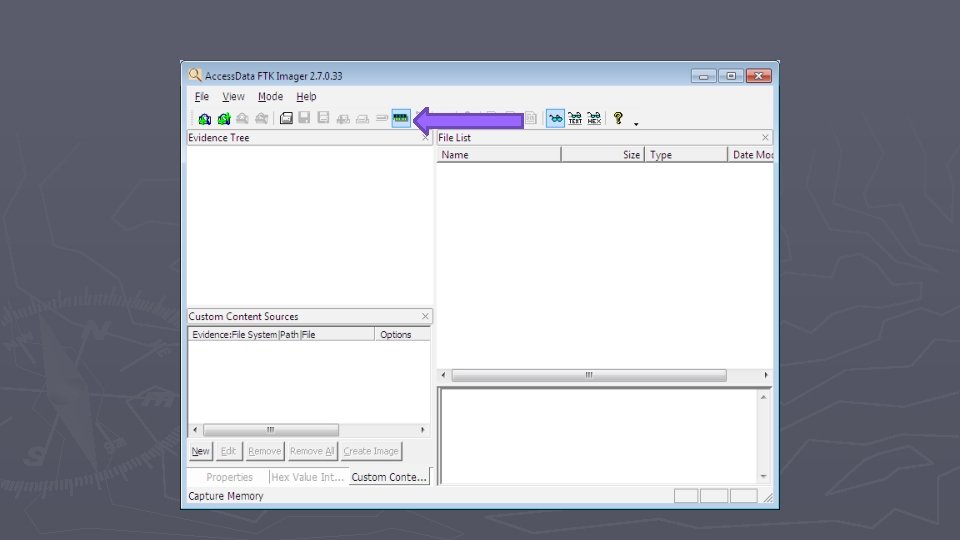Minimize the FTK Imager window
Screen dimensions: 960x540
click(703, 76)
